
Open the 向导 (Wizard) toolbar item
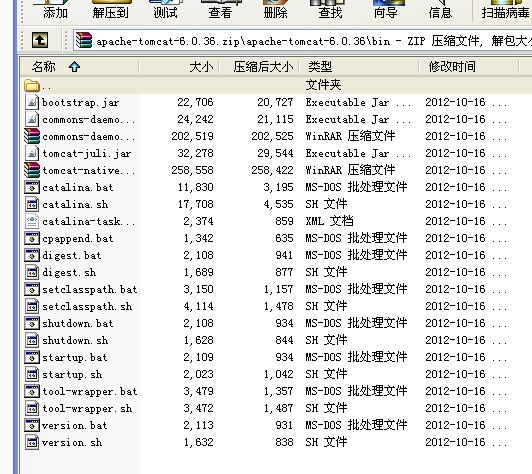[x=385, y=10]
